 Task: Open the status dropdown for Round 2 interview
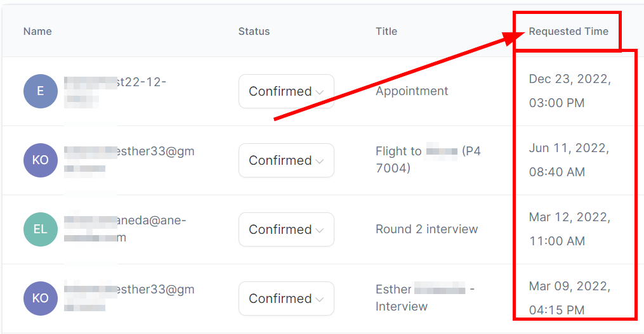[x=286, y=229]
